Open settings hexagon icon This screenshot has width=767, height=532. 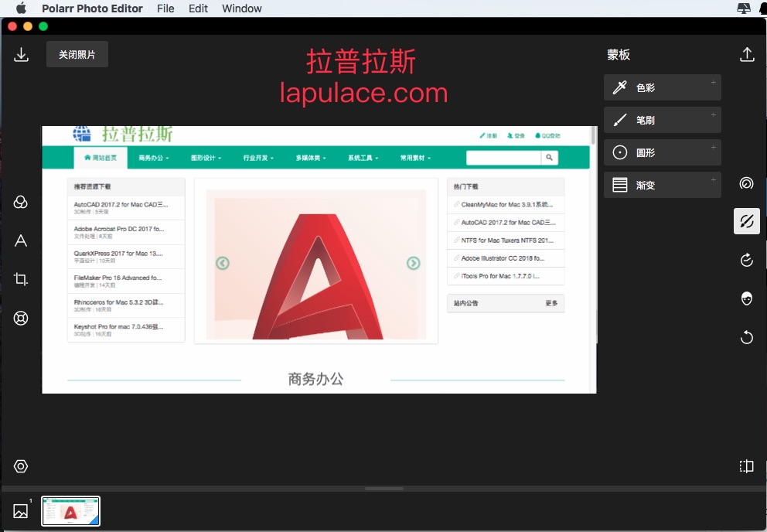pyautogui.click(x=21, y=466)
